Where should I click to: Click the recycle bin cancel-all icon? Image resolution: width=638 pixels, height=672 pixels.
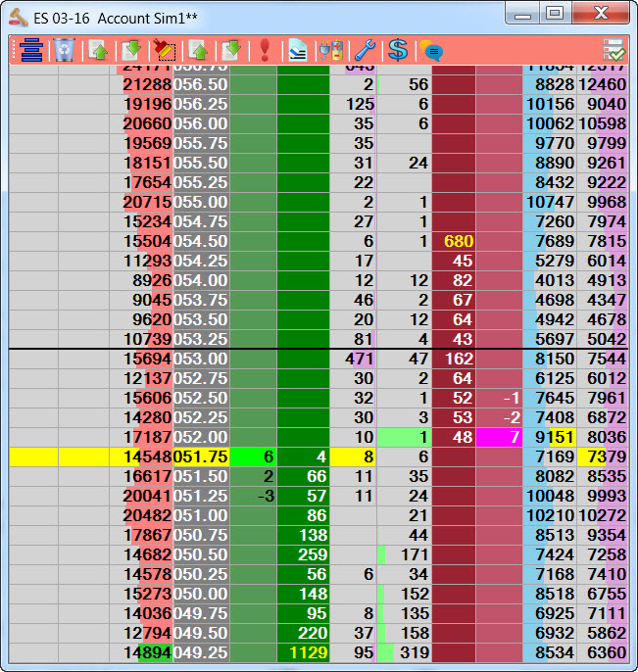pos(65,50)
